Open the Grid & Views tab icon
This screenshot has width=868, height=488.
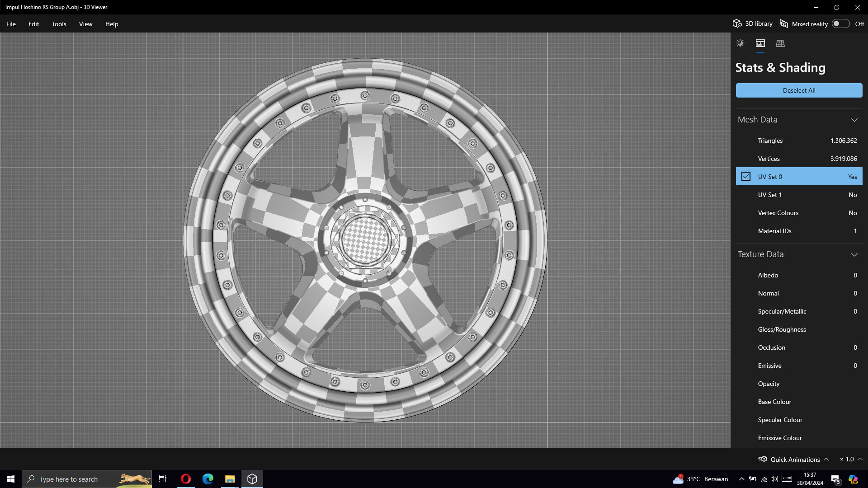click(x=780, y=43)
